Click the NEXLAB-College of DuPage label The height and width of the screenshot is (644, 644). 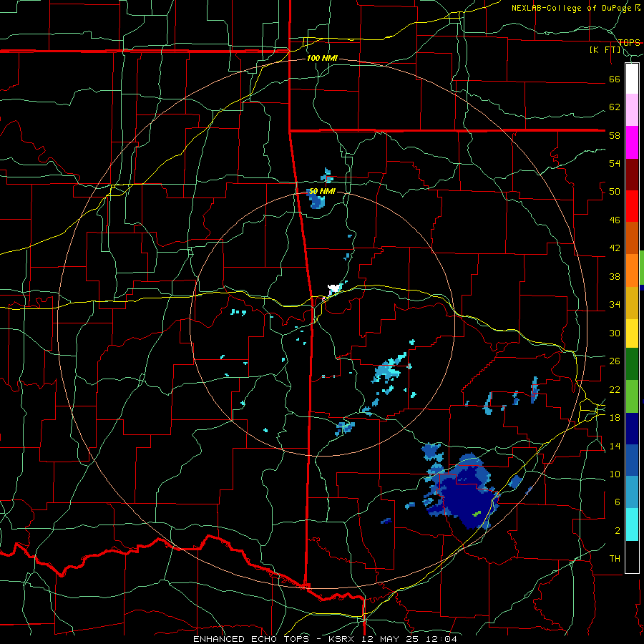pos(576,8)
